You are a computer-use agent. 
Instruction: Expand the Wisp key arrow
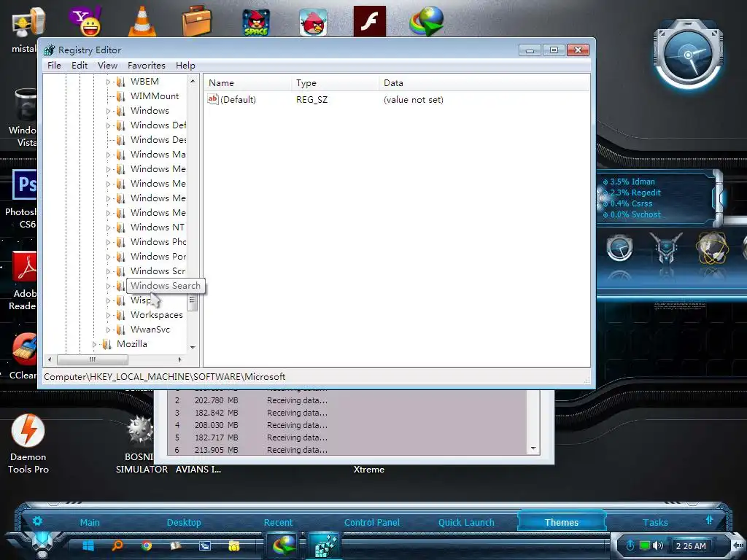coord(108,300)
